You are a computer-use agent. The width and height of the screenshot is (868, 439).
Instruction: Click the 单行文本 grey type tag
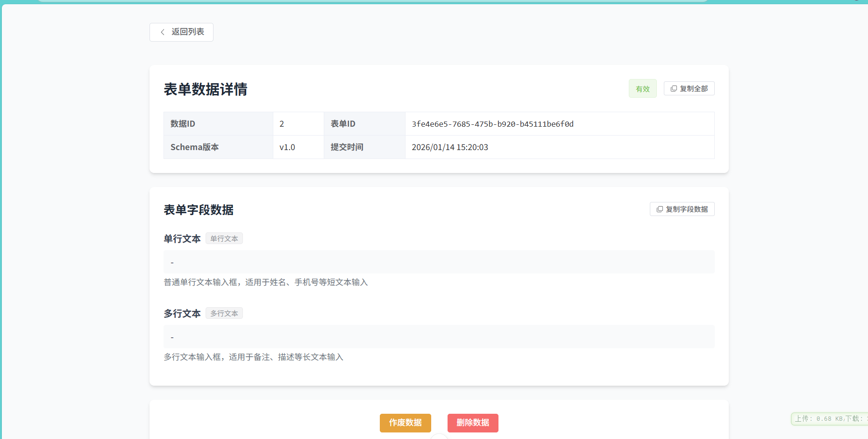coord(224,239)
